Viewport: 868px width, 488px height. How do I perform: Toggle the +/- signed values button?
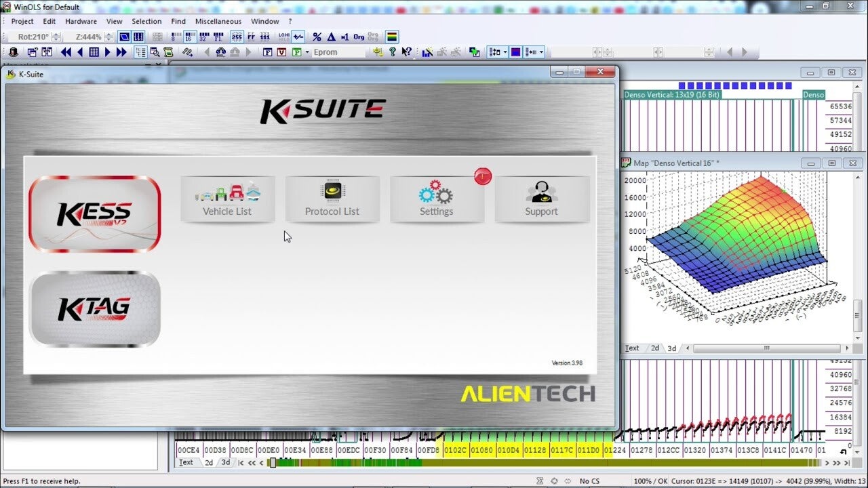[298, 37]
